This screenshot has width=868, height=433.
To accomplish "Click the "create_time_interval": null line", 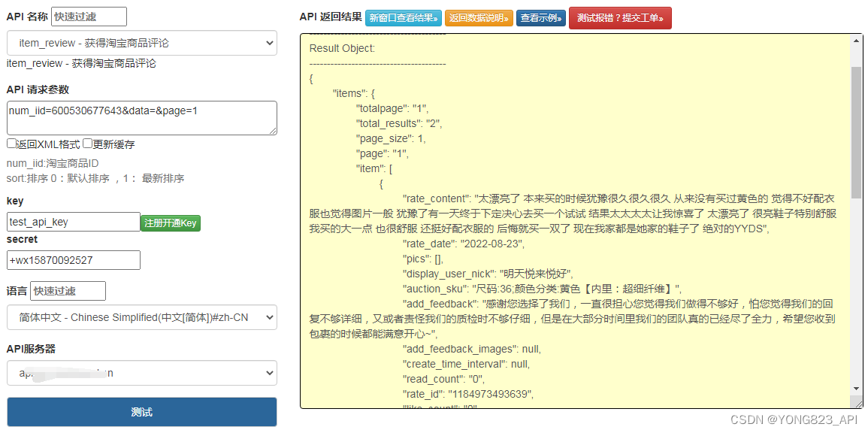I will click(466, 364).
